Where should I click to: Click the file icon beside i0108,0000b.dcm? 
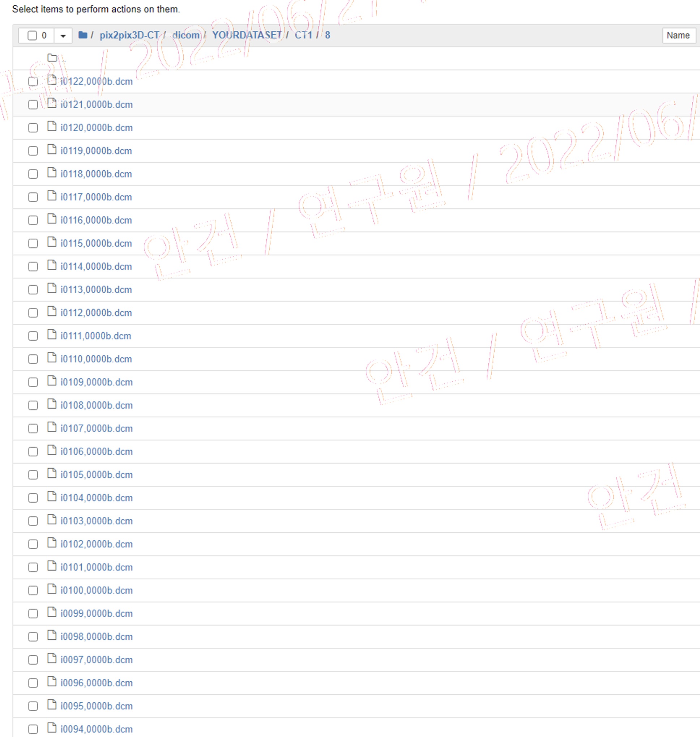point(52,405)
